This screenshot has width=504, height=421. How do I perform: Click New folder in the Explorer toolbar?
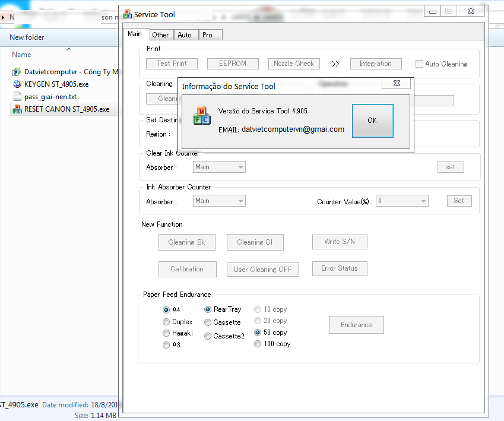[x=27, y=37]
